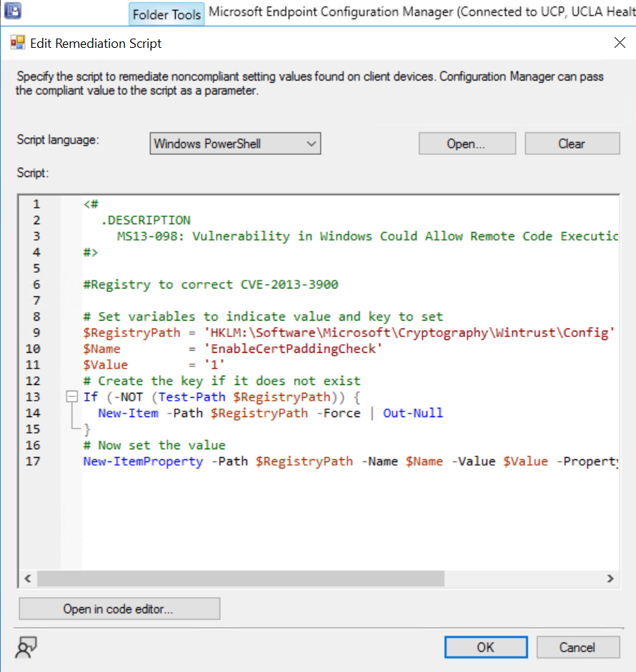This screenshot has width=636, height=672.
Task: Select Windows PowerShell in the language combo box
Action: pos(214,143)
